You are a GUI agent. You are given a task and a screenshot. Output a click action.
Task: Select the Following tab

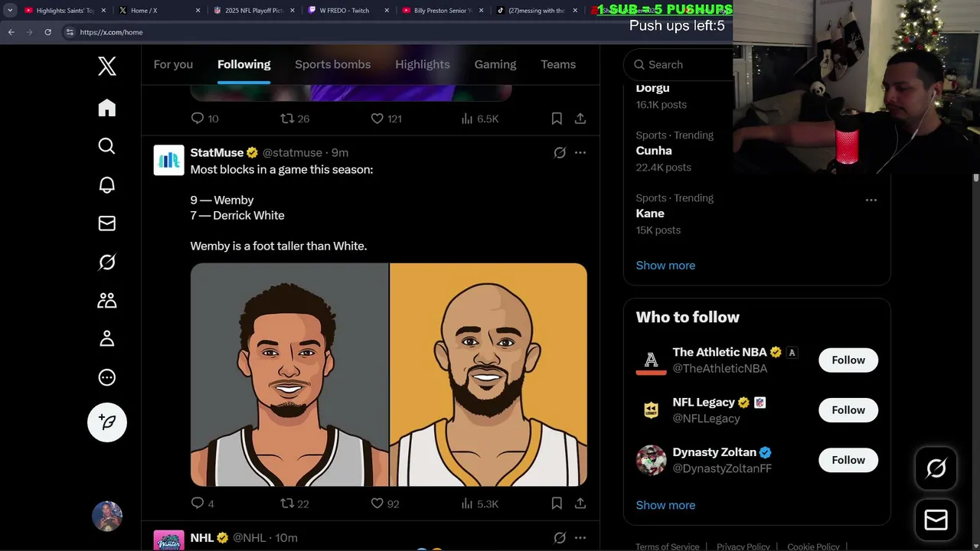click(x=243, y=64)
